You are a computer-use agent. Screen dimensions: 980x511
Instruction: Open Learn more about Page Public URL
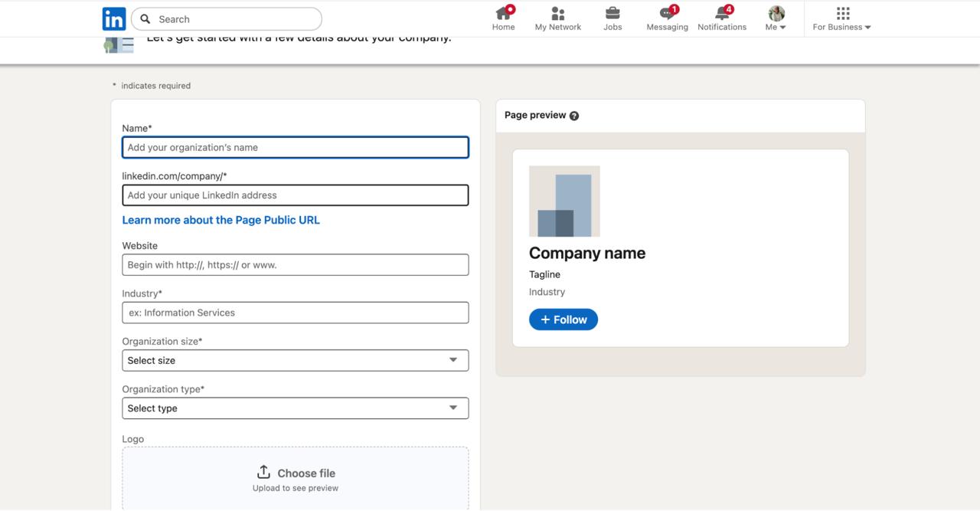[x=220, y=220]
